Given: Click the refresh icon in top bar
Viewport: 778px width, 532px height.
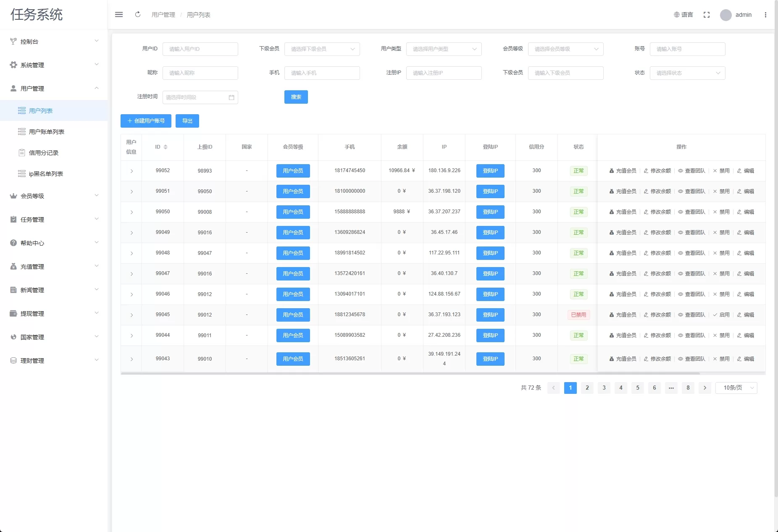Looking at the screenshot, I should click(x=138, y=15).
